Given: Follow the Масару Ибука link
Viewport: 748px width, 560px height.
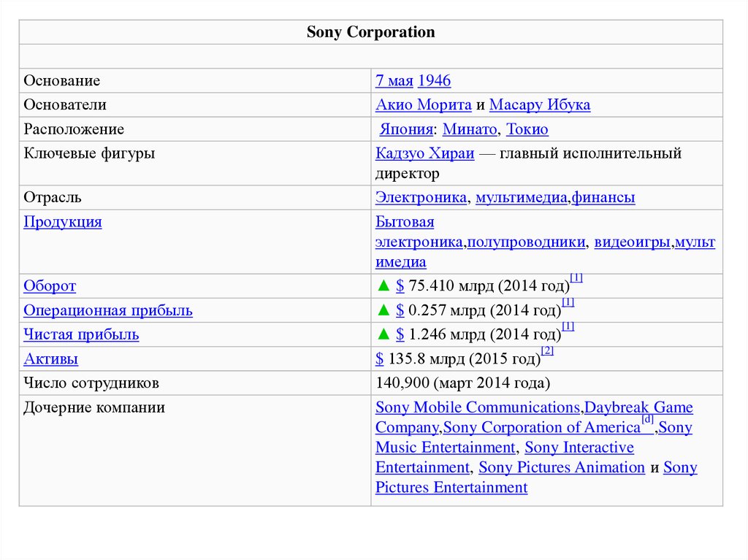Looking at the screenshot, I should point(539,105).
